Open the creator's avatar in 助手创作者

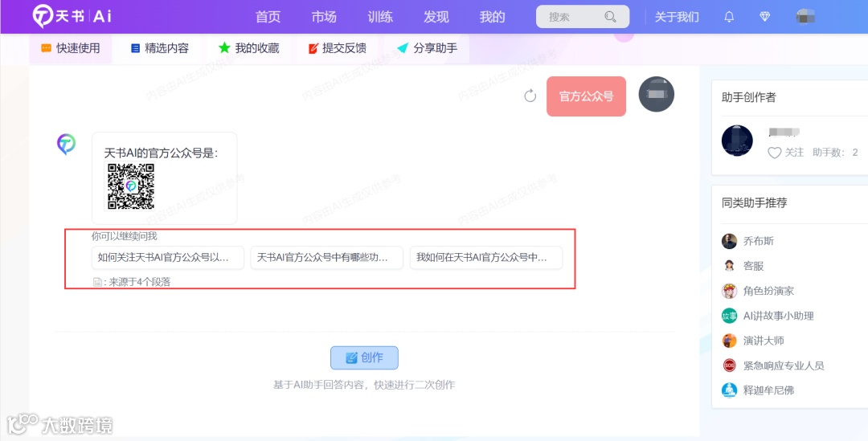click(x=737, y=141)
